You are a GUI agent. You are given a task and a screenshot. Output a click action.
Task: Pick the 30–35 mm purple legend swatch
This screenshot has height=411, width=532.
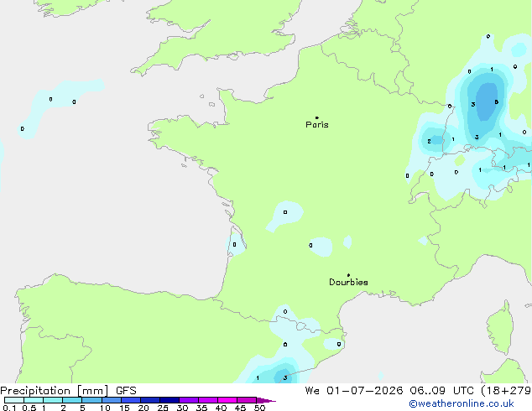pyautogui.click(x=188, y=400)
